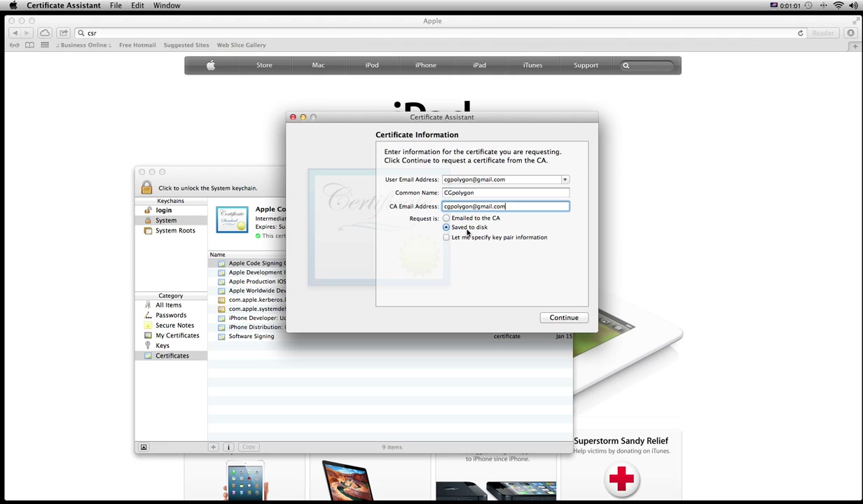Open the Window menu
The image size is (863, 504).
tap(167, 6)
